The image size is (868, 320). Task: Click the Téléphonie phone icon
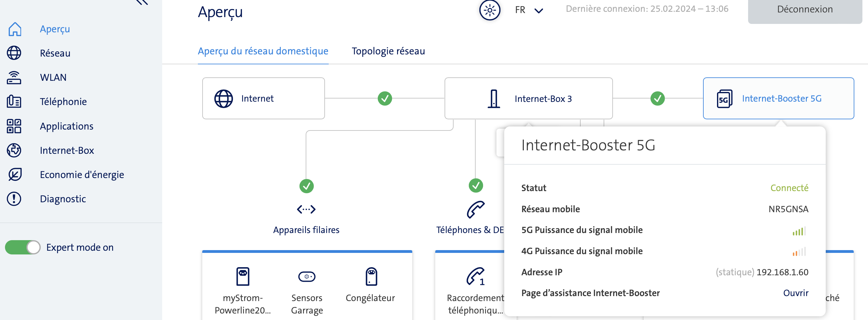[14, 101]
